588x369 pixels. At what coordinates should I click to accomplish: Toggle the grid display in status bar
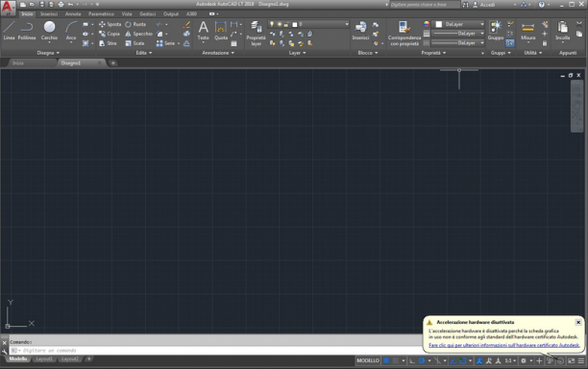tap(386, 360)
